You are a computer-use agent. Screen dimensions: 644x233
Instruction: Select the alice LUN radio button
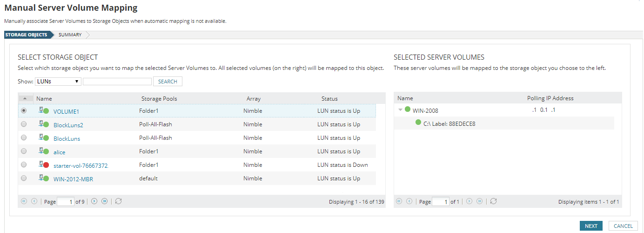pyautogui.click(x=24, y=151)
